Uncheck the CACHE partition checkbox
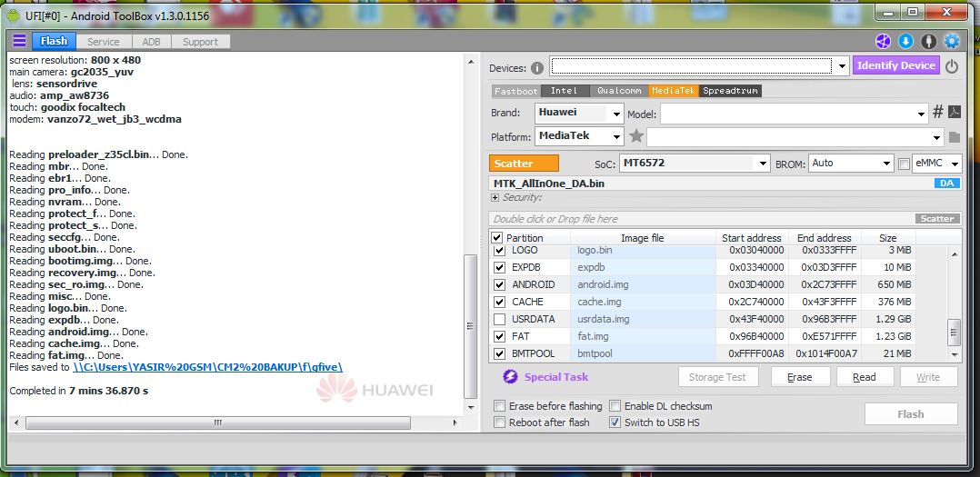The height and width of the screenshot is (477, 980). (499, 303)
